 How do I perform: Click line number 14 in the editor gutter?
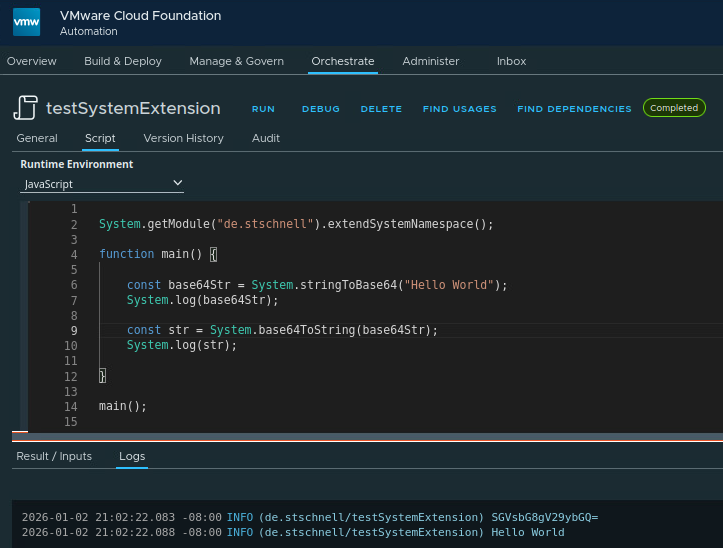click(x=71, y=406)
